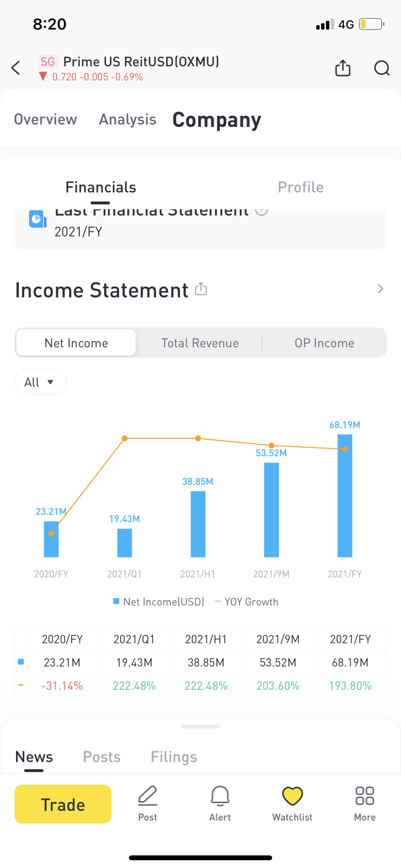The image size is (401, 868).
Task: Tap the Net Income(USD) blue legend swatch
Action: click(116, 601)
